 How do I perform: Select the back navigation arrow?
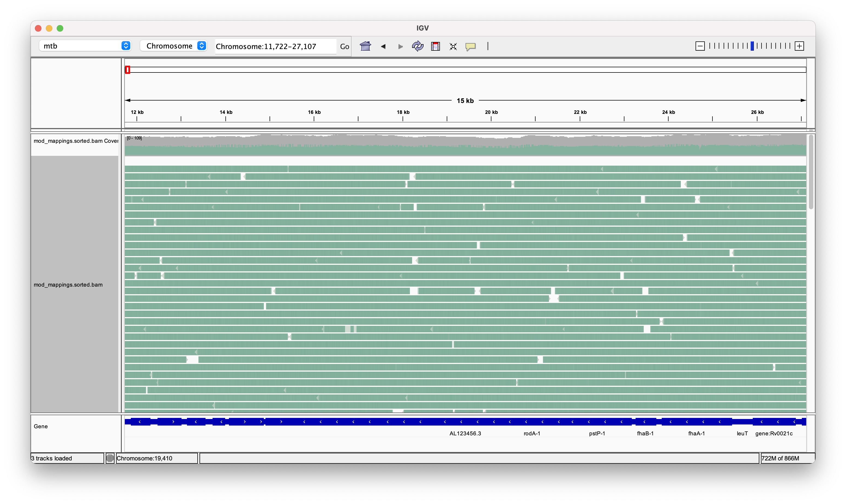(x=383, y=47)
